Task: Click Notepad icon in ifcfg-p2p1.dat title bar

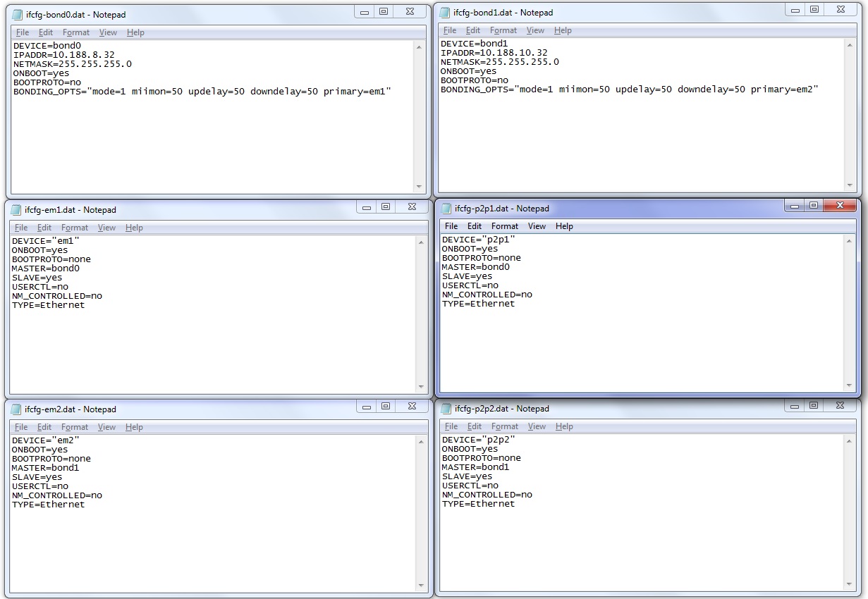Action: (x=446, y=209)
